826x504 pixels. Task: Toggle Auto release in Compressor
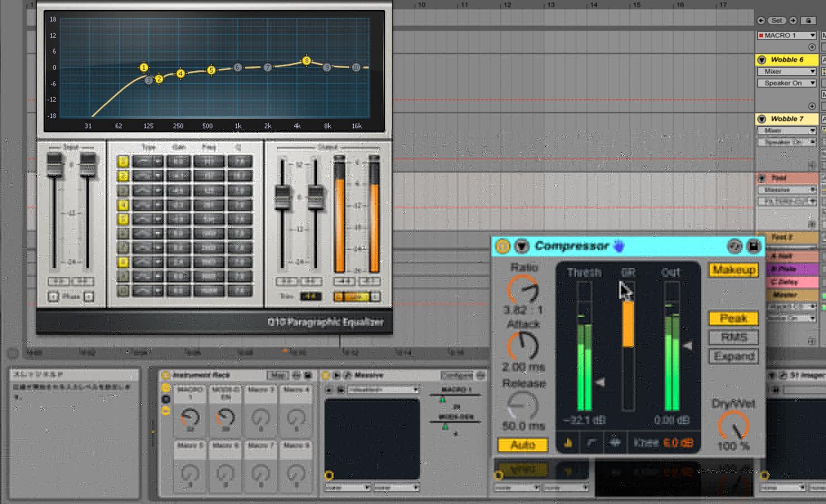[523, 445]
